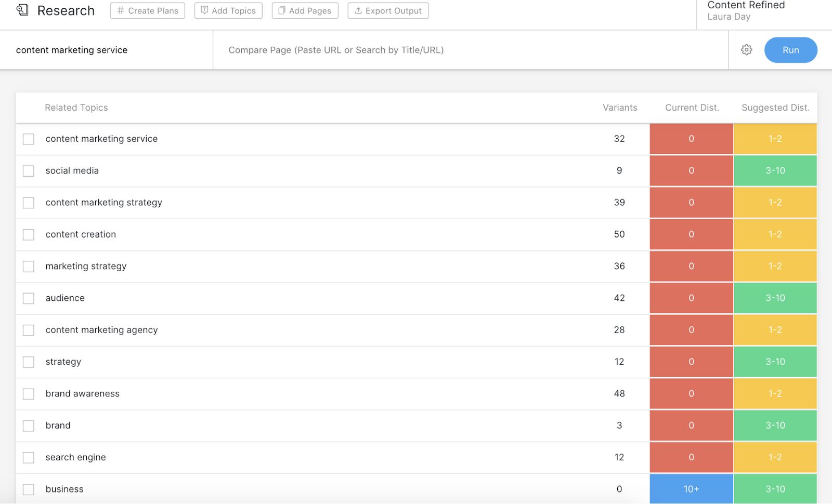Focus the content marketing service topic field
This screenshot has width=832, height=504.
pyautogui.click(x=106, y=50)
